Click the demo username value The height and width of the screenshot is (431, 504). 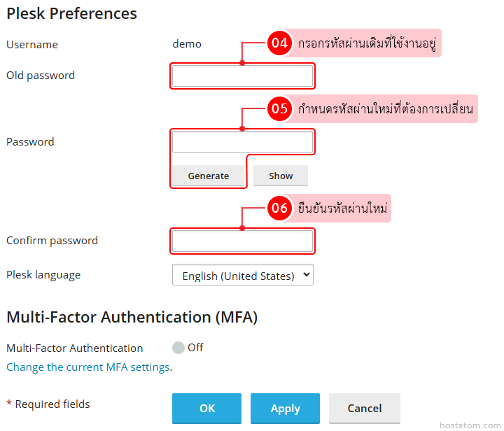click(x=187, y=44)
